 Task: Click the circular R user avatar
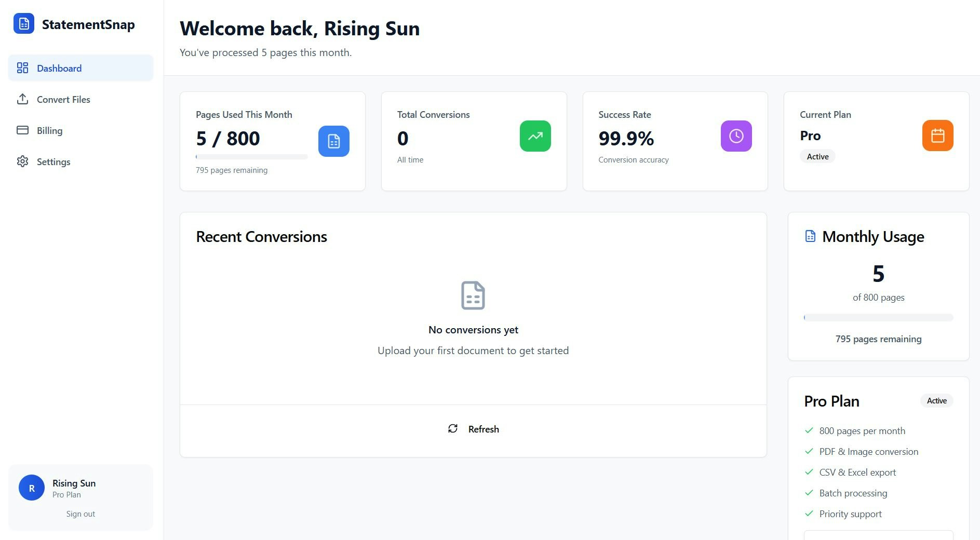pyautogui.click(x=32, y=488)
